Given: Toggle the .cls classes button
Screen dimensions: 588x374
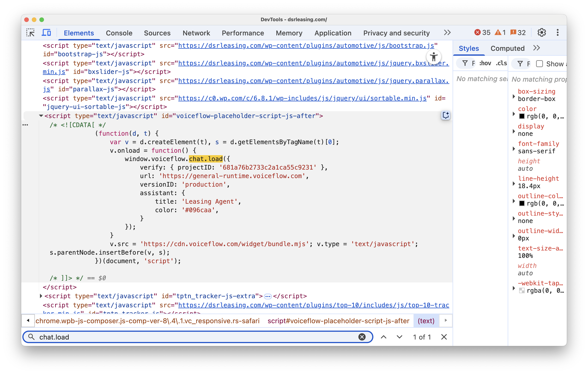Looking at the screenshot, I should point(501,63).
